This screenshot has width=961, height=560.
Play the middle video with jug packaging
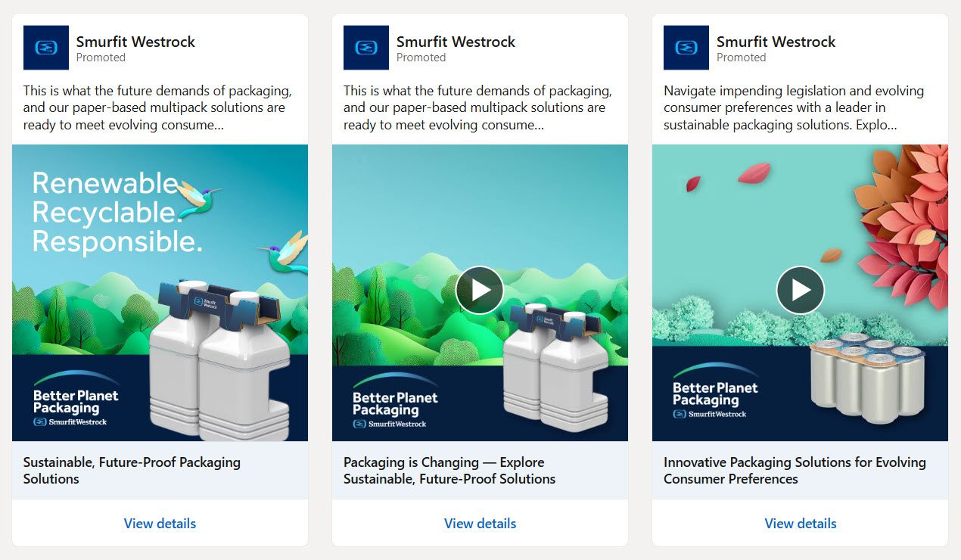(480, 290)
